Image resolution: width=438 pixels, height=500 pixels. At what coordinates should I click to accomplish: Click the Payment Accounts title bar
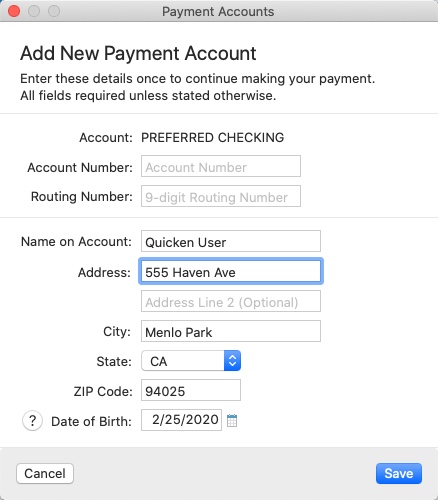pyautogui.click(x=218, y=11)
